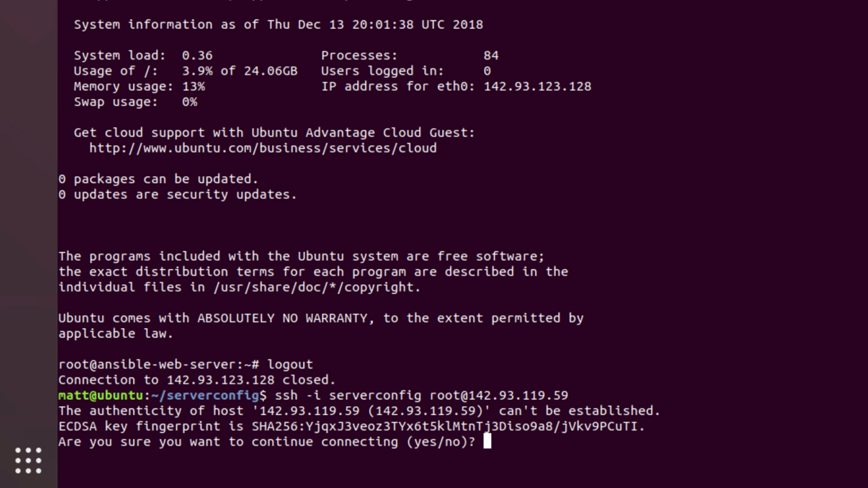Click the /usr/share/doc/*/copyright path
Screen dimensions: 868x488
pyautogui.click(x=317, y=287)
